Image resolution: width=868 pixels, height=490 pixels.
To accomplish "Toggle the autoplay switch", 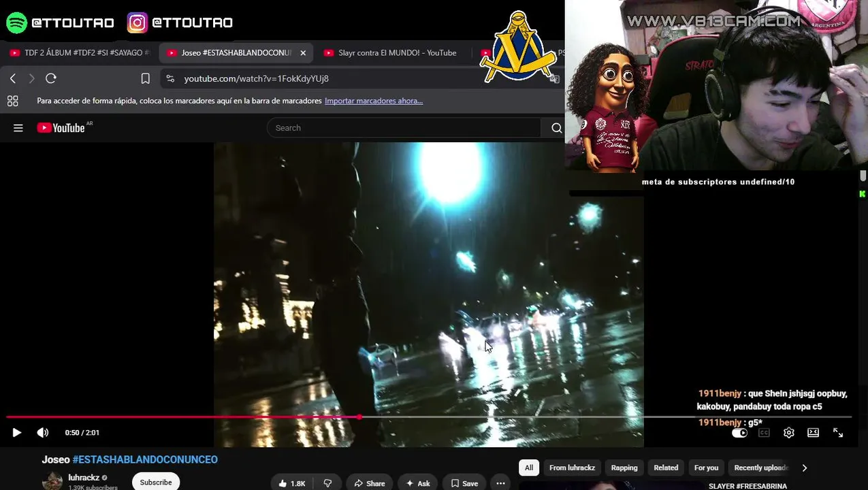I will pos(739,433).
